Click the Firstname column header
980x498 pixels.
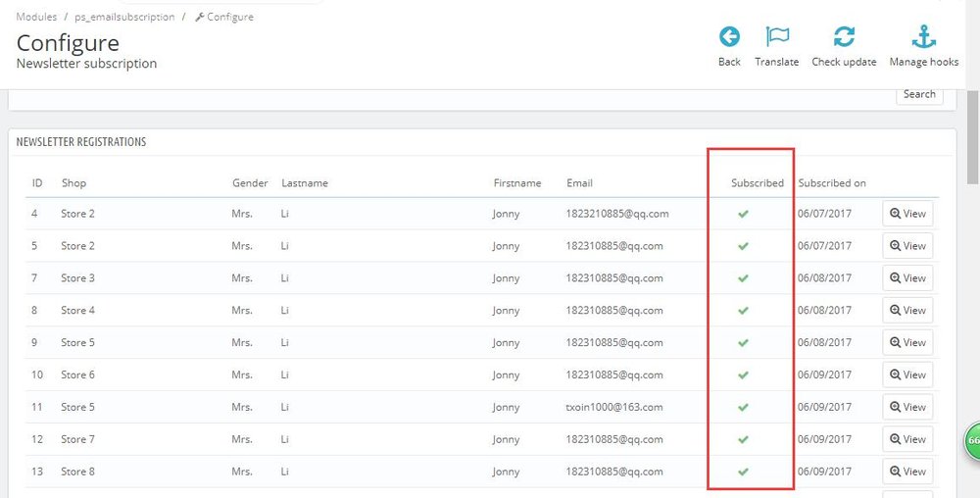(516, 183)
